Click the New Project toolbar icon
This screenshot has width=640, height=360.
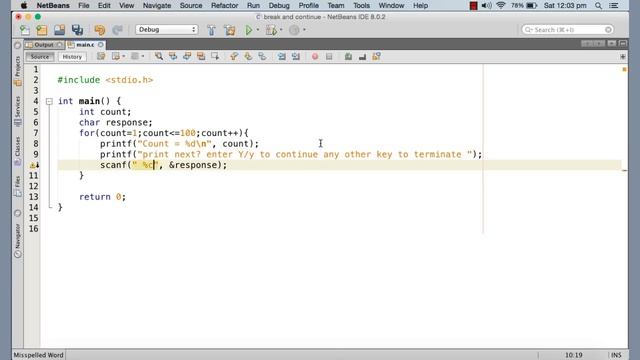pos(42,30)
